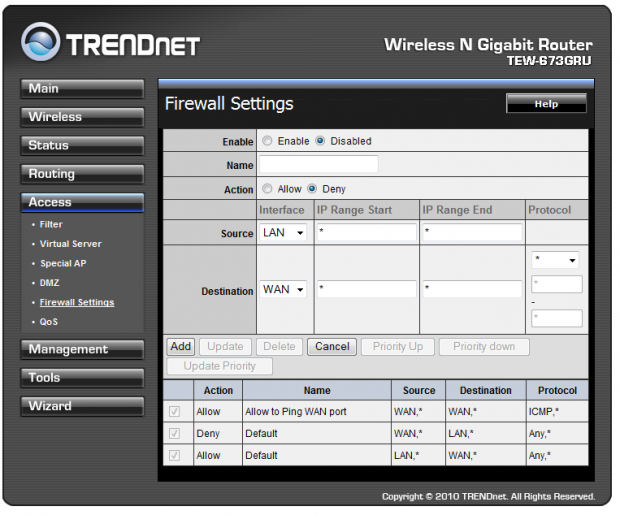Select the 'Allow to Ping WAN port' rule name
620x515 pixels.
(x=296, y=412)
